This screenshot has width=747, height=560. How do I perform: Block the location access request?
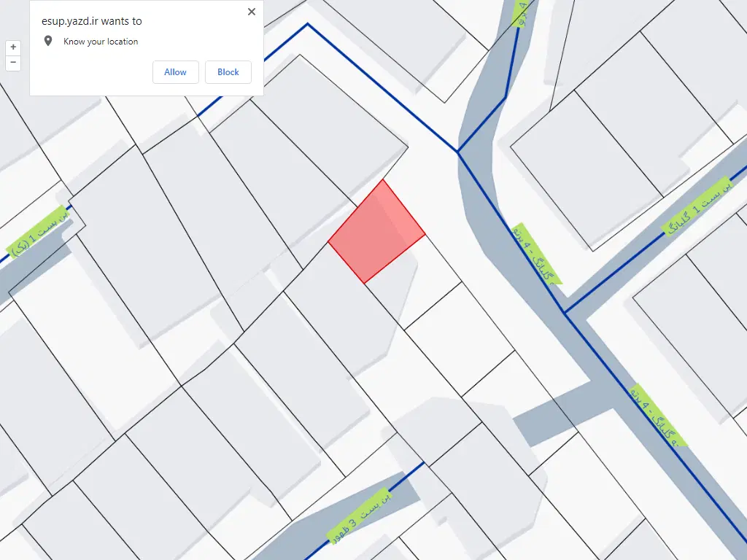tap(228, 72)
